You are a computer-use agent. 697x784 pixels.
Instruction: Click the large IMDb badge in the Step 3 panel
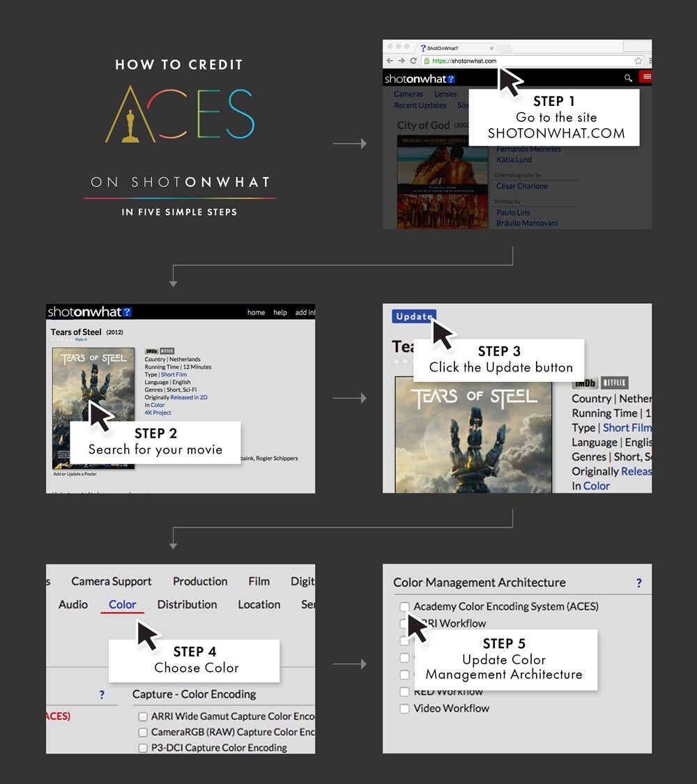(x=585, y=383)
